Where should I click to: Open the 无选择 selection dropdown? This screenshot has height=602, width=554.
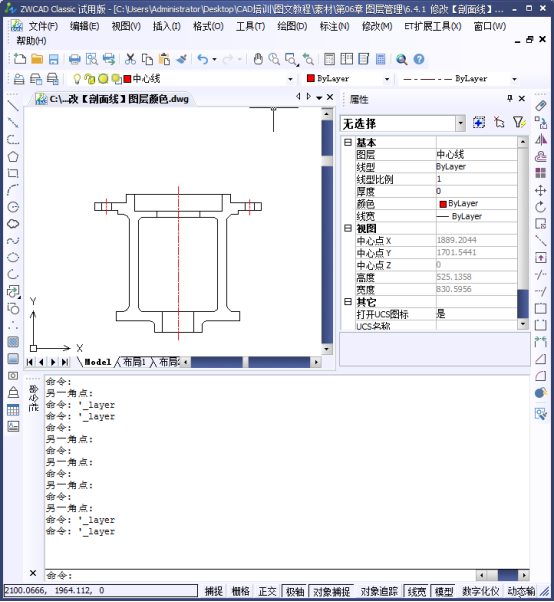click(460, 124)
